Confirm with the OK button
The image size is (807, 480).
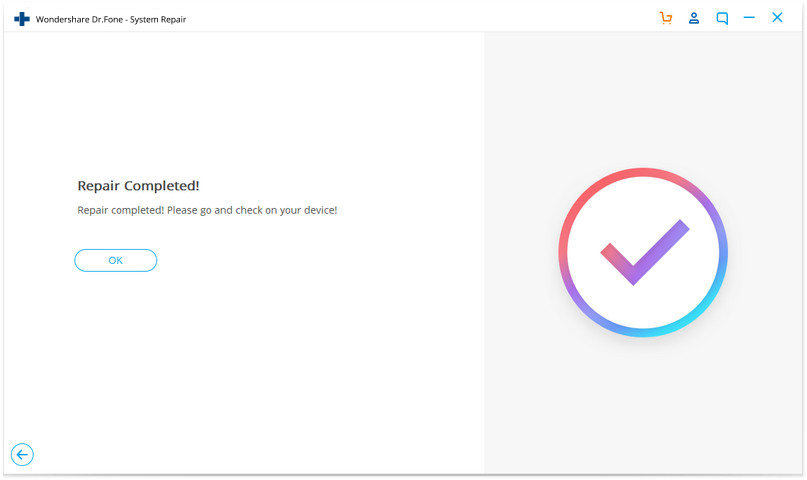click(116, 260)
